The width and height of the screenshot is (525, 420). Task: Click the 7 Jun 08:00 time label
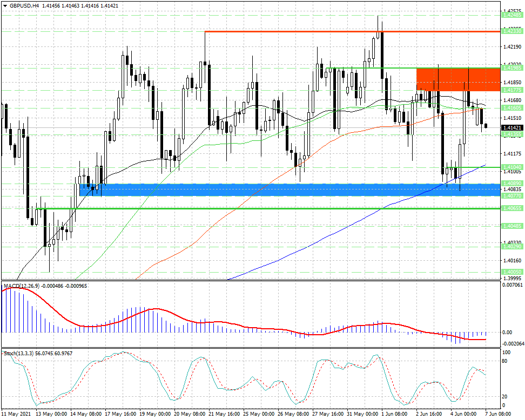498,414
